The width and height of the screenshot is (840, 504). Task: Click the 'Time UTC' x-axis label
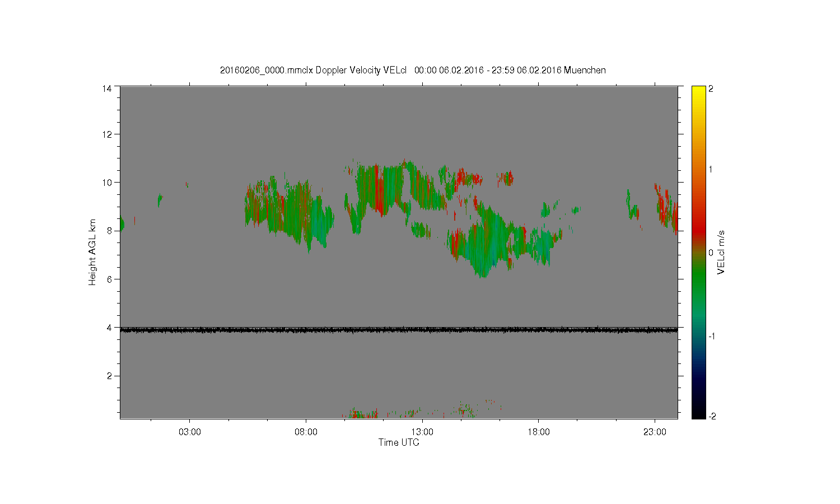point(399,442)
